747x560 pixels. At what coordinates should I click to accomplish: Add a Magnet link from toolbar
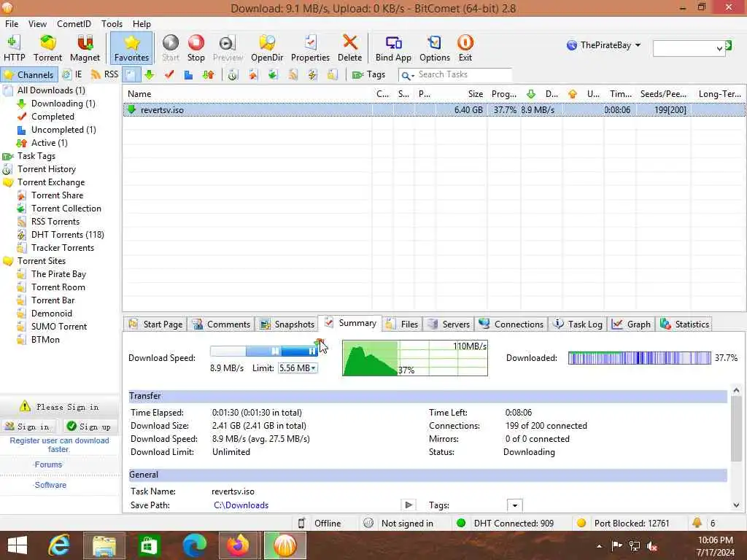point(85,48)
